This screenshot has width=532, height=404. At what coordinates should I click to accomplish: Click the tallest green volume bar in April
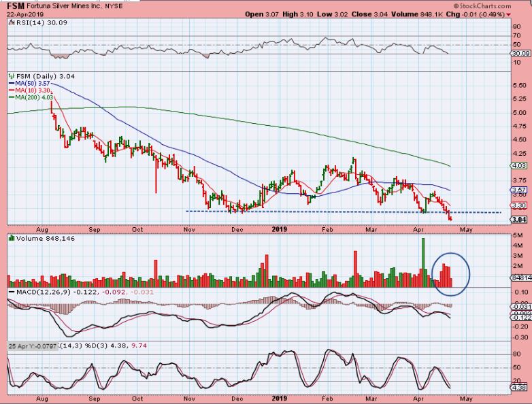pos(422,263)
